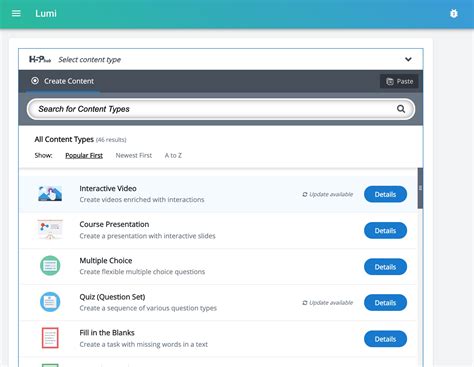Click the Multiple Choice icon
The width and height of the screenshot is (474, 367).
click(50, 266)
